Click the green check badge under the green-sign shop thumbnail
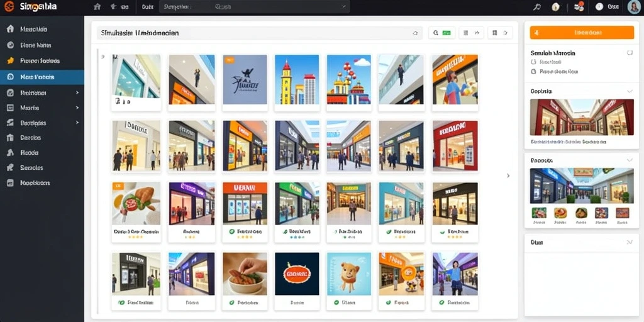Screen dimensions: 644x322 click(x=285, y=231)
